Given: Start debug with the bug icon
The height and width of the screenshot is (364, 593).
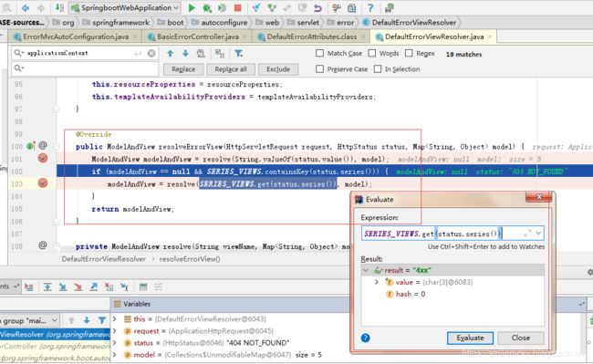Looking at the screenshot, I should (207, 7).
